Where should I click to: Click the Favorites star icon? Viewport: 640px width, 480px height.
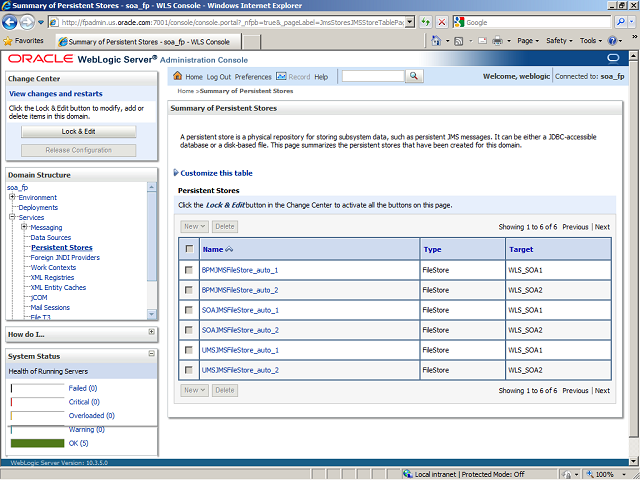coord(9,41)
